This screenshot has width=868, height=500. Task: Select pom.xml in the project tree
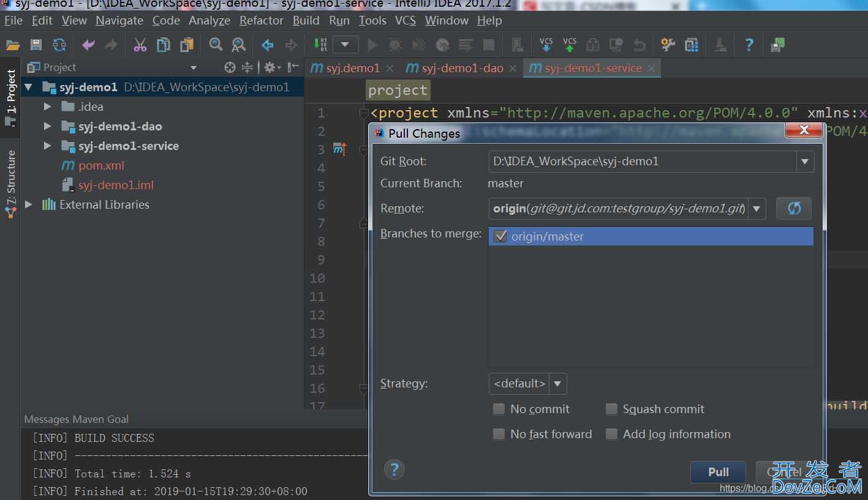[101, 165]
